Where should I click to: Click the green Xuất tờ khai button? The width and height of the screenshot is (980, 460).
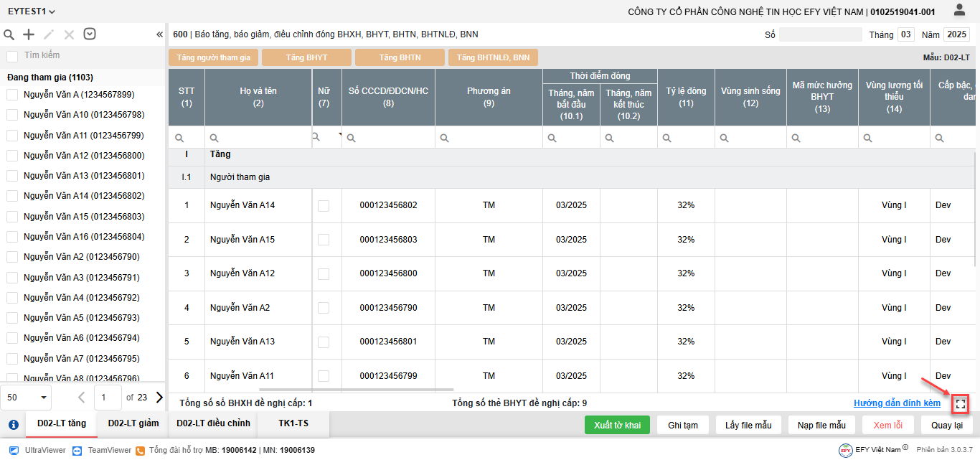[617, 425]
